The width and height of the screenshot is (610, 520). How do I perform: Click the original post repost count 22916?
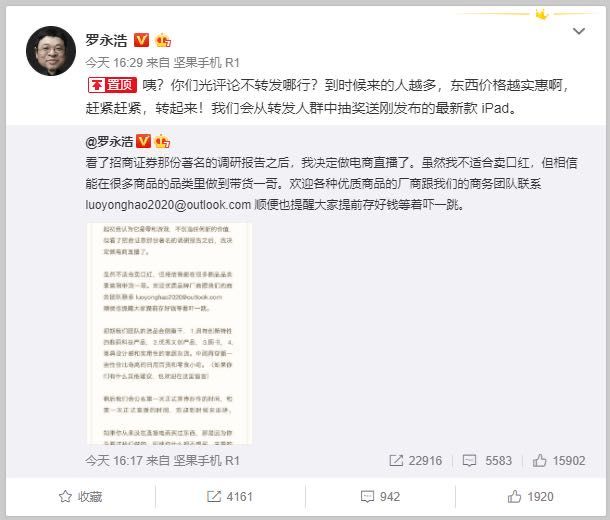pyautogui.click(x=415, y=460)
